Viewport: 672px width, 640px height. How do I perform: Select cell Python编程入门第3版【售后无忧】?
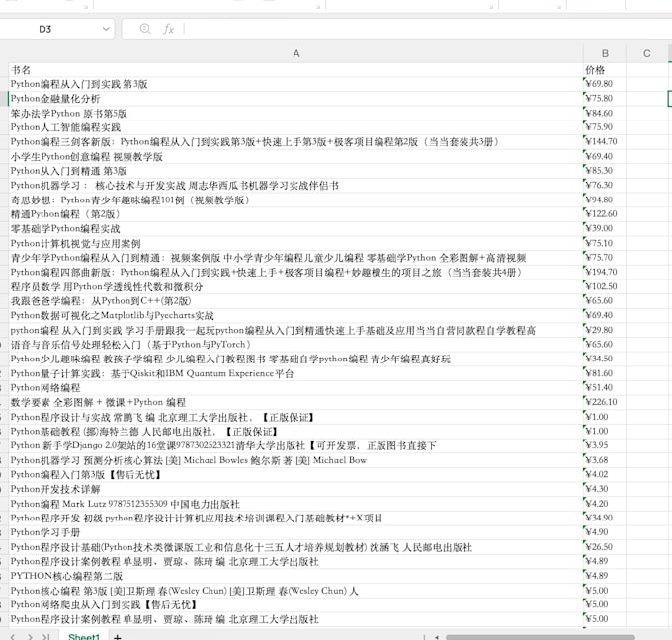click(x=296, y=475)
